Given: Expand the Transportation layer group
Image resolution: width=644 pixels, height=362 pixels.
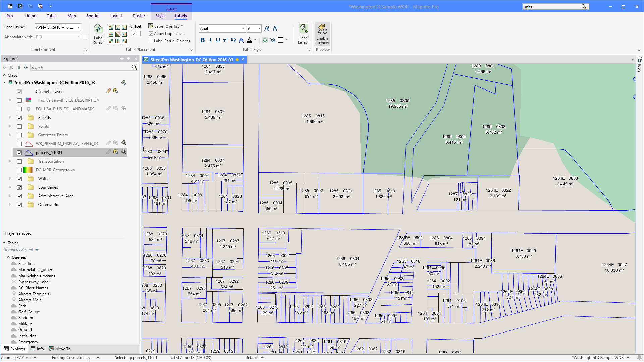Looking at the screenshot, I should click(10, 161).
